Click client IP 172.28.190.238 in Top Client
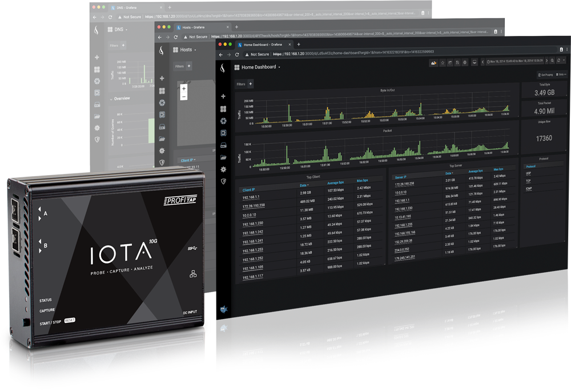571x392 pixels. 254,206
